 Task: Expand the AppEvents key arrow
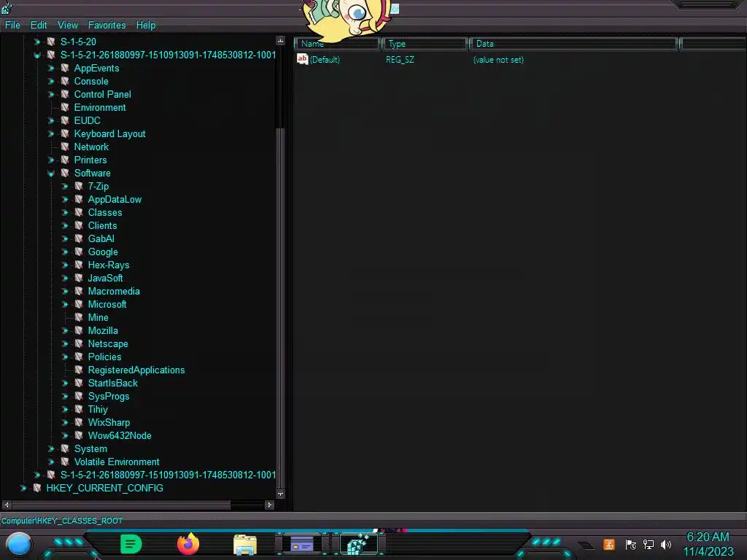[51, 68]
